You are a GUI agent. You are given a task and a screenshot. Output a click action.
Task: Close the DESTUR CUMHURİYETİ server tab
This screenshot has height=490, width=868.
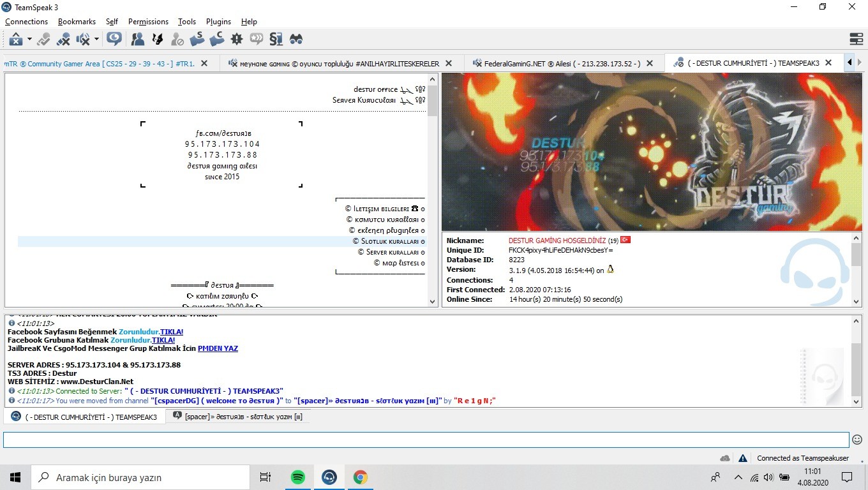point(828,63)
